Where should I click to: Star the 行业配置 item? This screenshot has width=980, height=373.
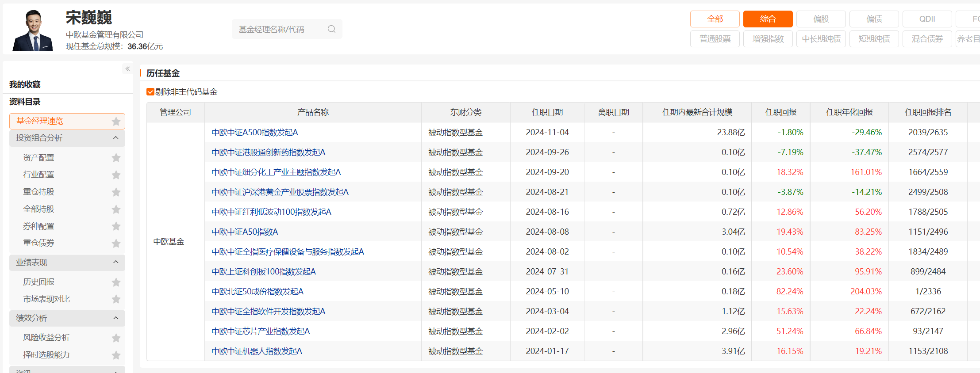(116, 175)
